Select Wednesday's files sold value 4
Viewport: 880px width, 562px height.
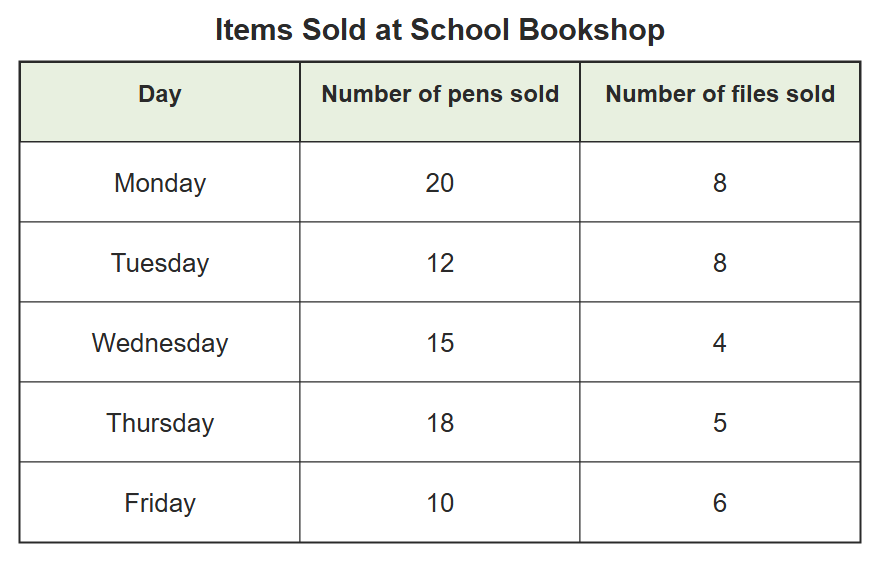tap(720, 343)
